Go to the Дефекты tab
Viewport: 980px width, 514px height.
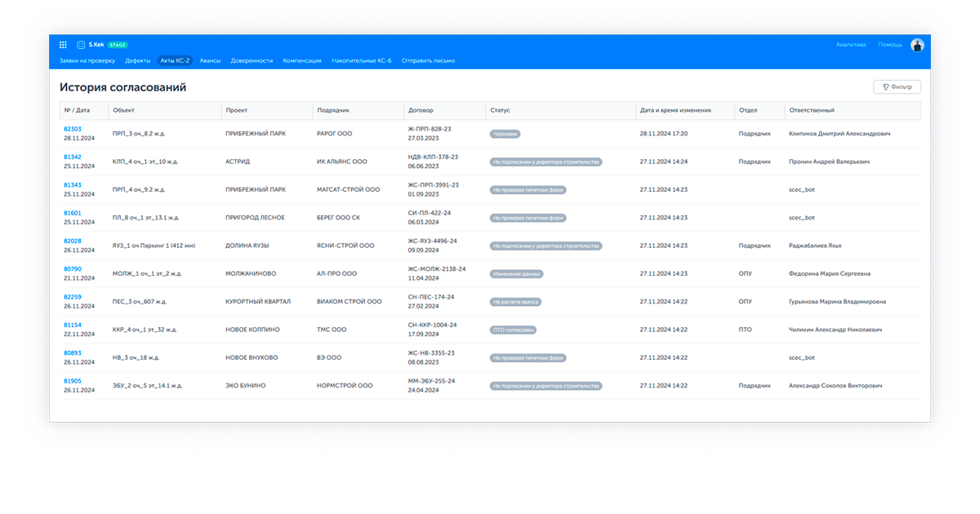pyautogui.click(x=137, y=60)
